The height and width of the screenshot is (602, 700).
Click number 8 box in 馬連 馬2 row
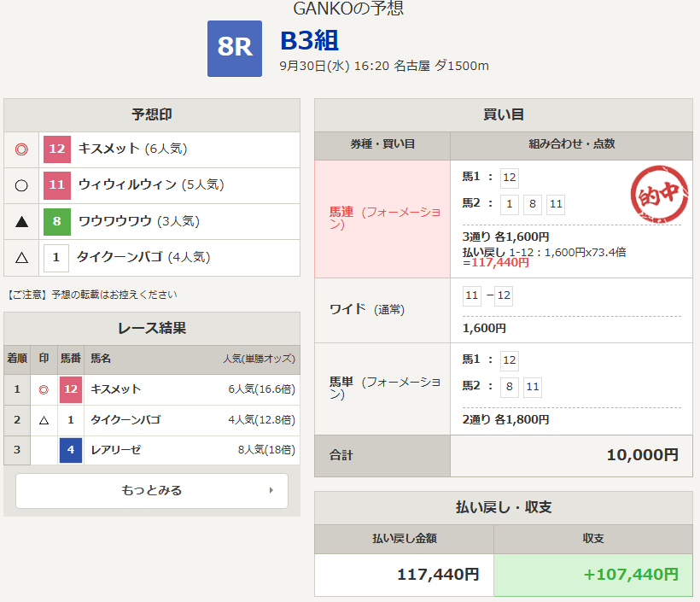point(533,205)
